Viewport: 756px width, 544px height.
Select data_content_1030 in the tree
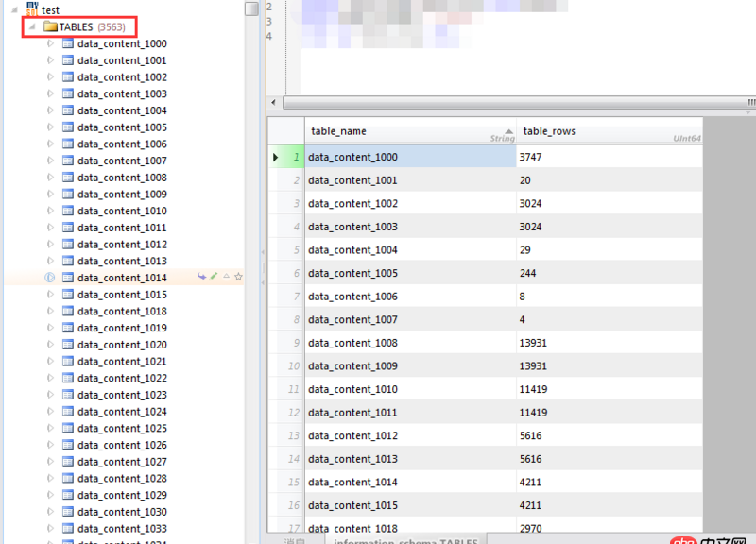coord(122,512)
